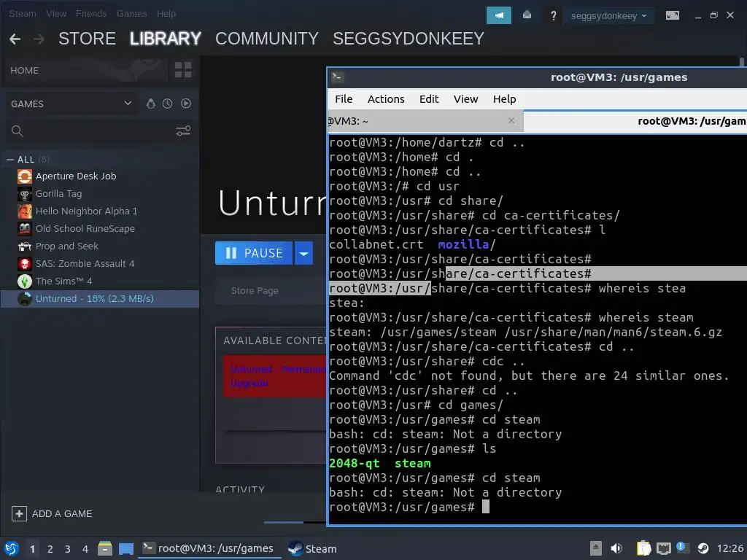Expand the GAMES category dropdown
This screenshot has width=747, height=560.
[128, 103]
